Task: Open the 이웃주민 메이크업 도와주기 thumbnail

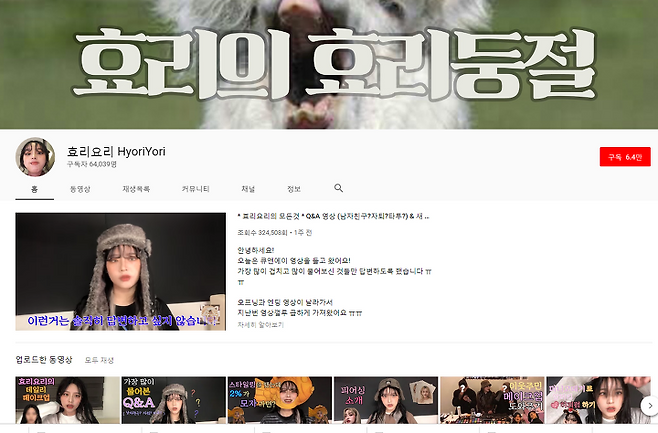Action: pos(492,400)
